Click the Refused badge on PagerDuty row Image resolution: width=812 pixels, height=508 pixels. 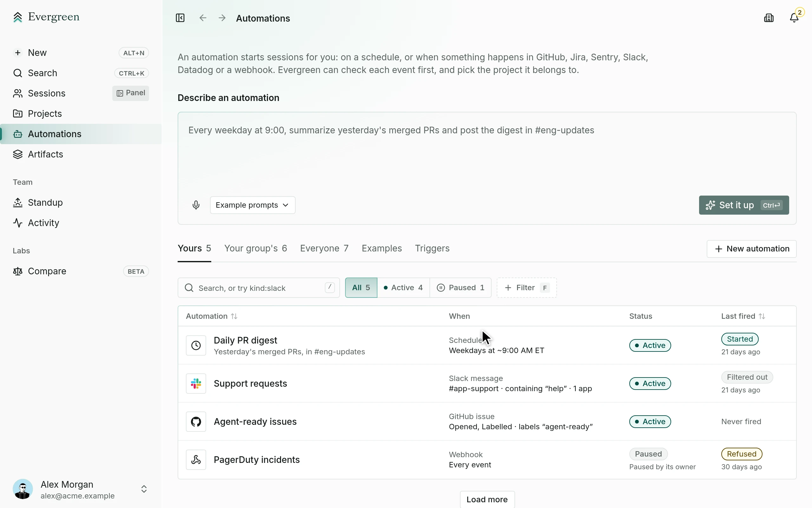[742, 454]
